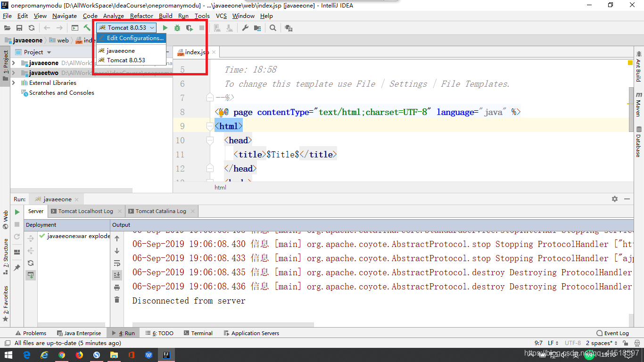Click the Search Everywhere magnifier icon
Image resolution: width=644 pixels, height=362 pixels.
(273, 28)
